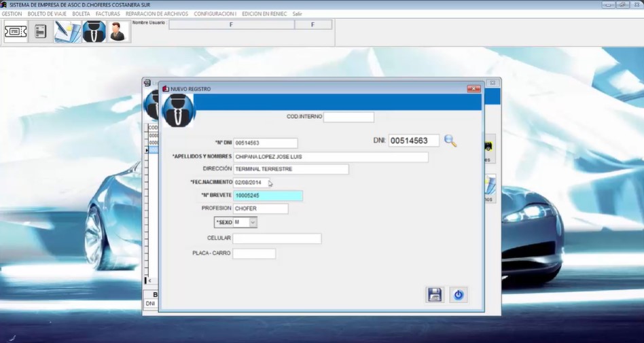Focus the PLACA - CARRO input field

[x=254, y=253]
